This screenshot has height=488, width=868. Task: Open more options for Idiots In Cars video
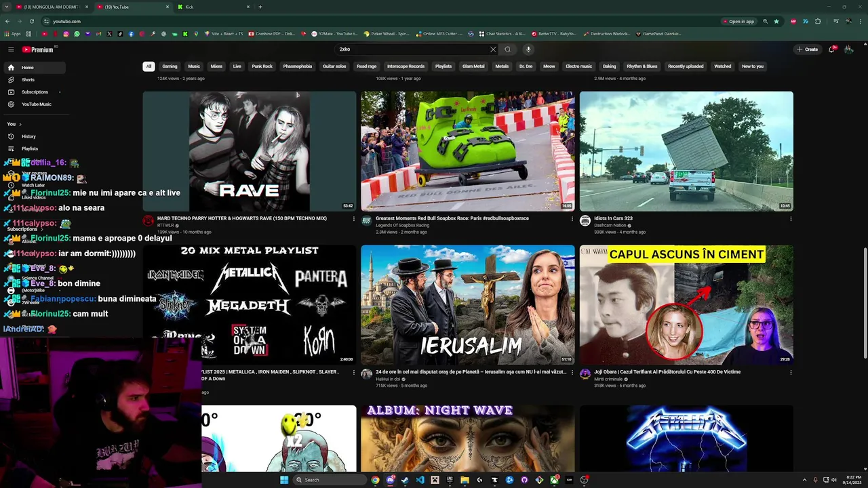coord(790,219)
